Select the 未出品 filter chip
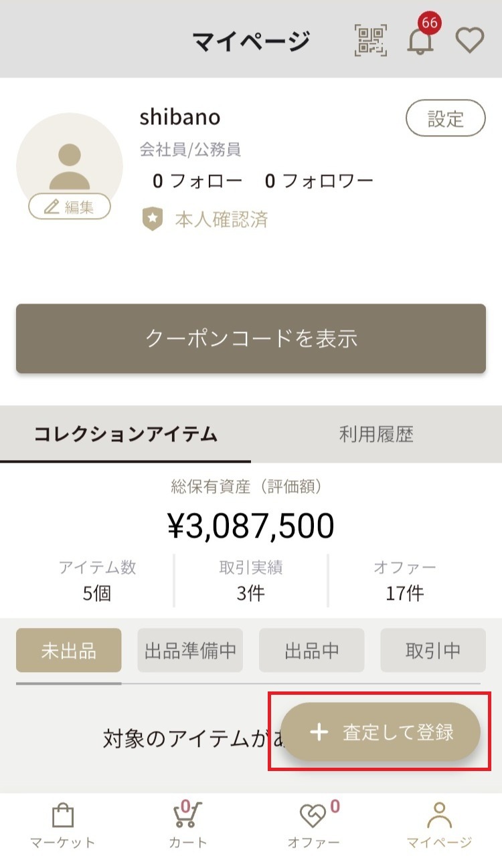 [69, 651]
